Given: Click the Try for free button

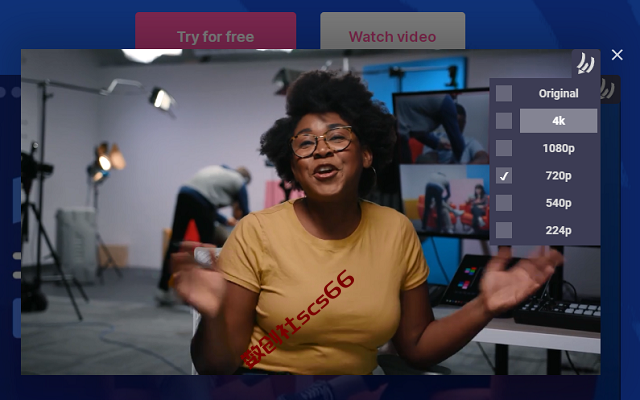Looking at the screenshot, I should point(216,31).
